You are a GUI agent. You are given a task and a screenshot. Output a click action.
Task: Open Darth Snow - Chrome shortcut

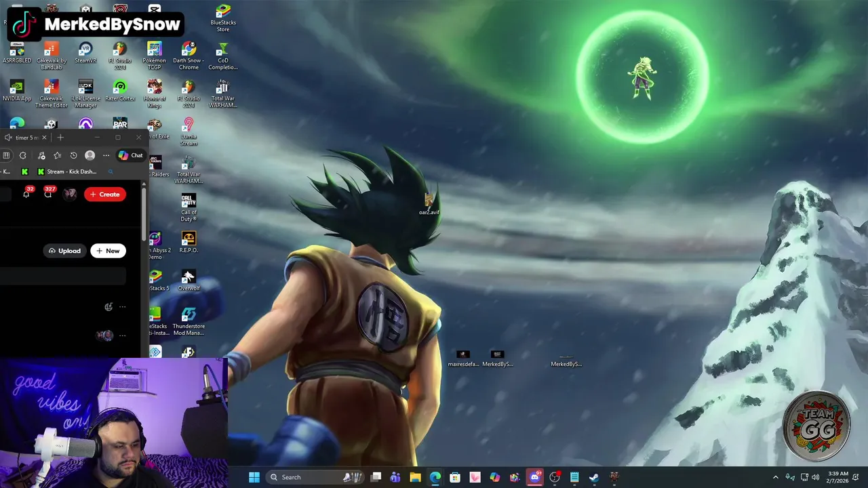point(189,56)
